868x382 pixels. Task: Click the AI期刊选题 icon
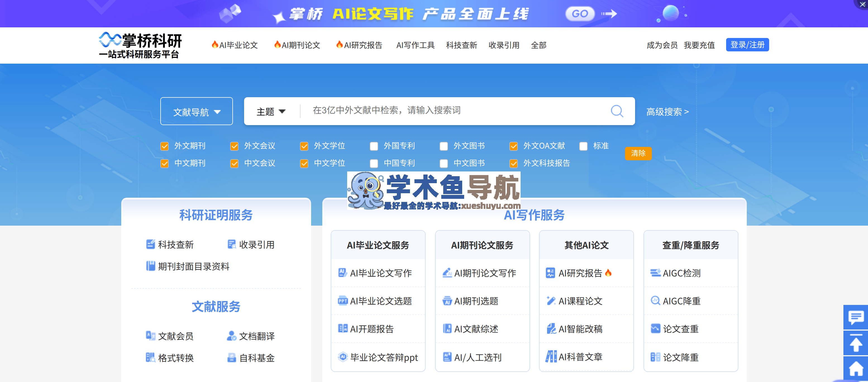(x=447, y=300)
